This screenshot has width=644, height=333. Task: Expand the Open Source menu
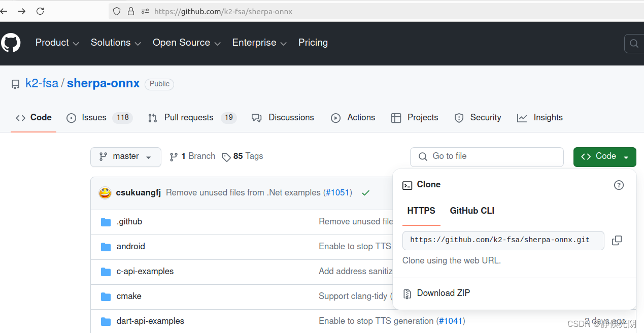coord(187,43)
